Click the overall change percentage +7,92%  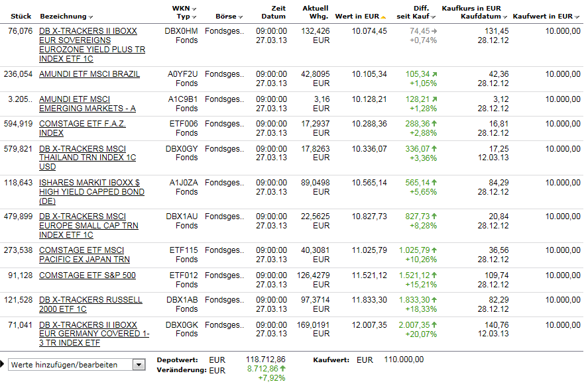point(272,378)
